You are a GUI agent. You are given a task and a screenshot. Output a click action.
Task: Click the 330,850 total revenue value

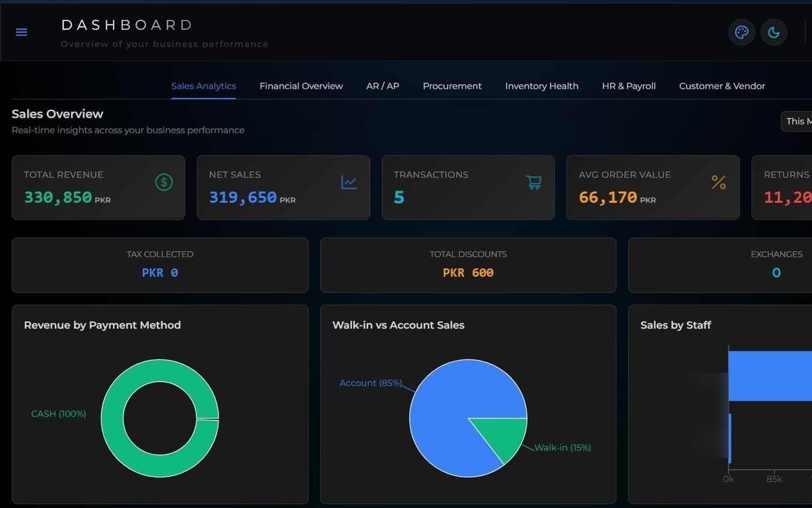click(x=58, y=198)
